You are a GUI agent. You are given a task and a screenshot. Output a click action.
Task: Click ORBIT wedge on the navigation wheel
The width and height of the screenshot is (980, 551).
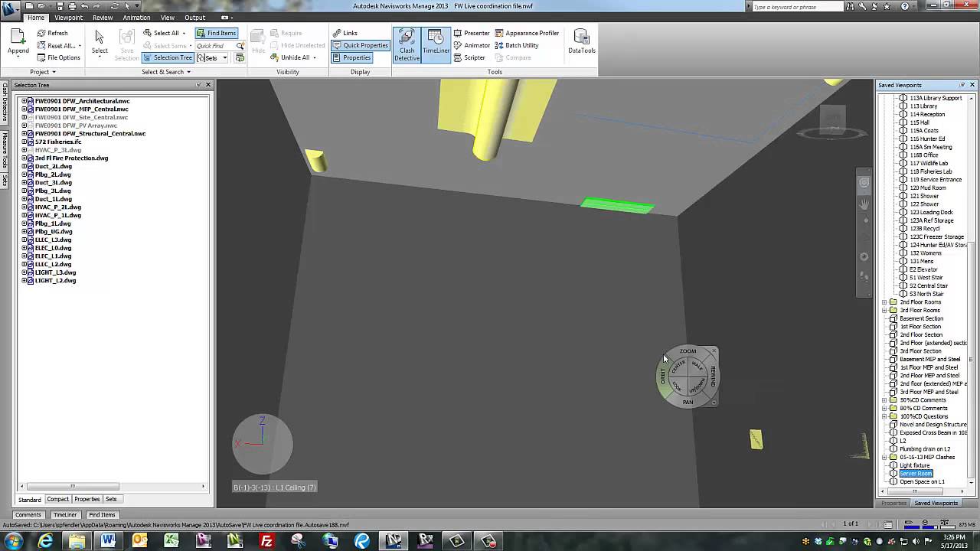tap(663, 376)
